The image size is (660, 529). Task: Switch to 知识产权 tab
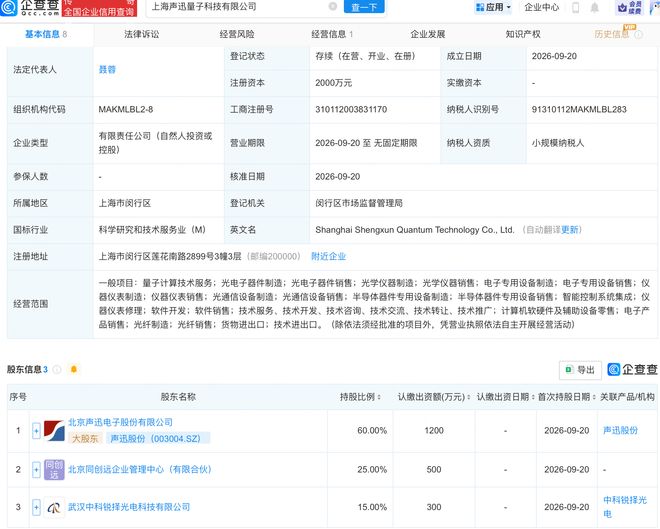point(523,34)
